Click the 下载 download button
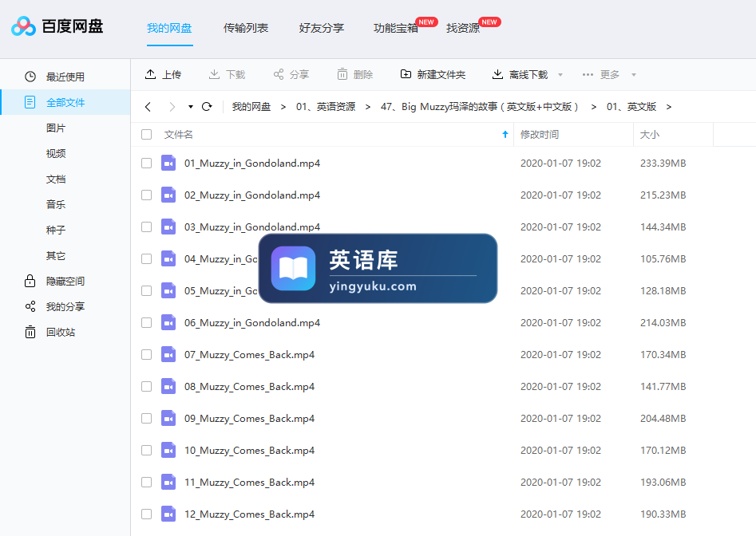This screenshot has width=756, height=536. pos(227,74)
